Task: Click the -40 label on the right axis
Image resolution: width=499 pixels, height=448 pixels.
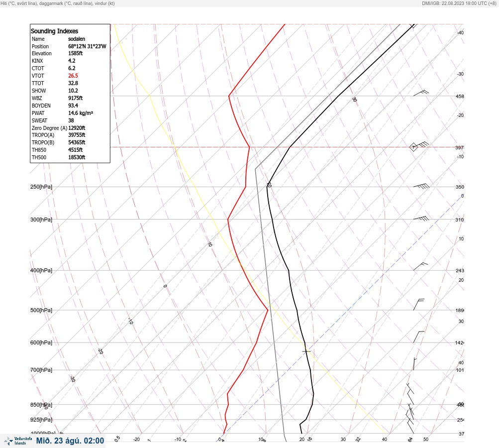Action: [x=460, y=32]
